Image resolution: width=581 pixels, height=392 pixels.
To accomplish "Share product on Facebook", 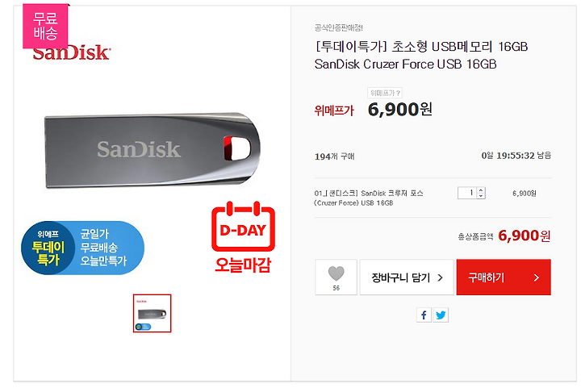I will 424,315.
